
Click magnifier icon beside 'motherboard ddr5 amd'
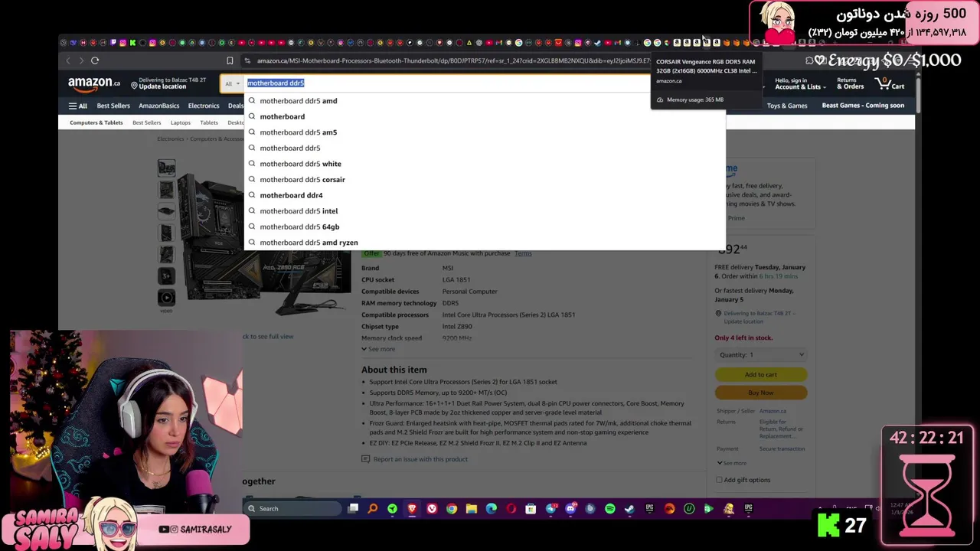252,101
